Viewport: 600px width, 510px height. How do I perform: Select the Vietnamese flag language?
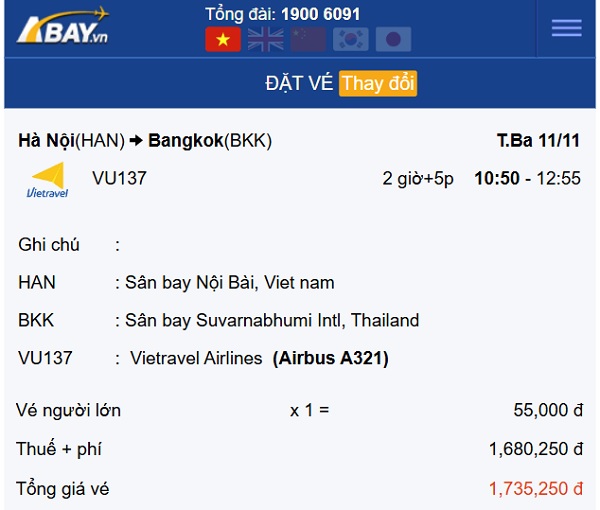click(223, 39)
